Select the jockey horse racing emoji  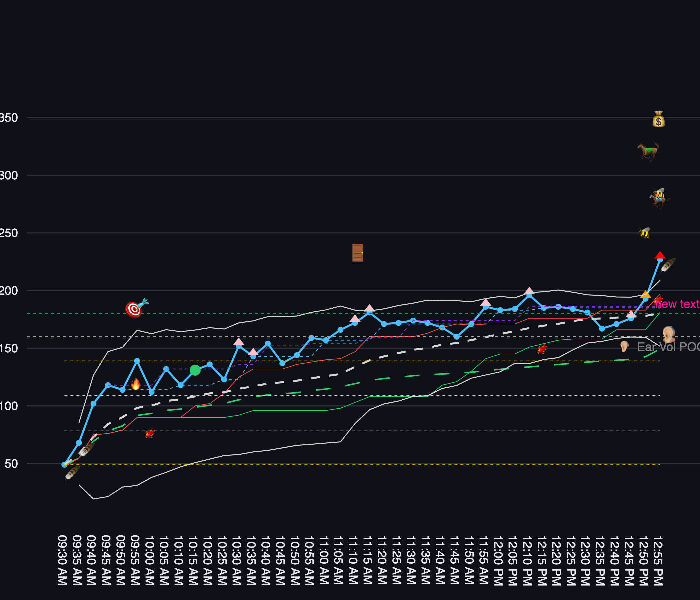point(659,199)
